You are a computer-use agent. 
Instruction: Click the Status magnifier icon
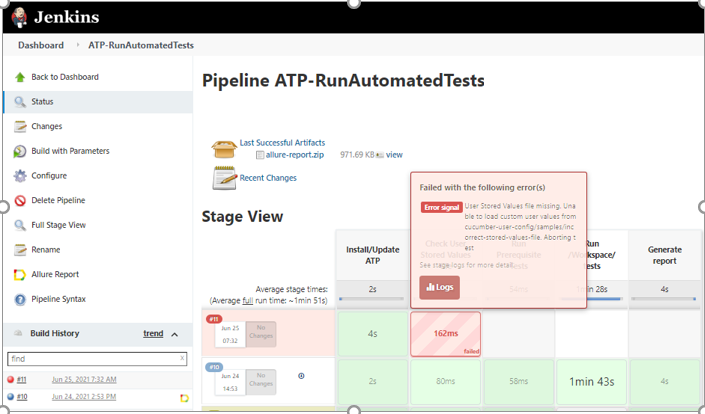pos(20,102)
